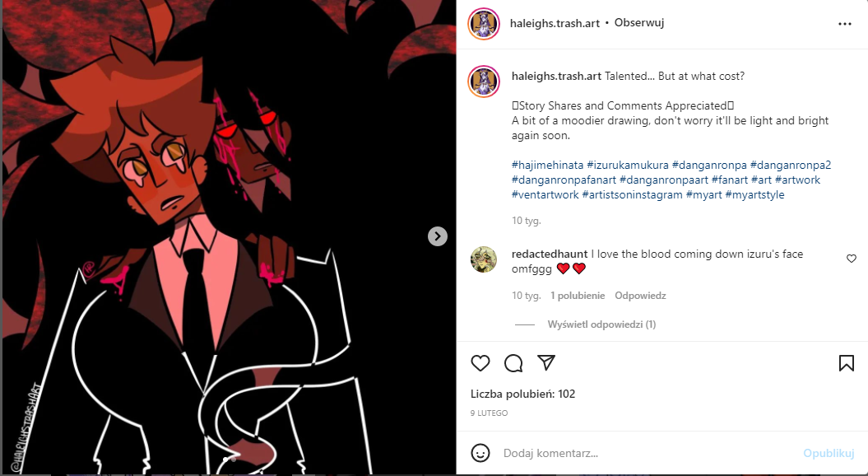Go to next image with arrow
The image size is (868, 476).
tap(438, 236)
